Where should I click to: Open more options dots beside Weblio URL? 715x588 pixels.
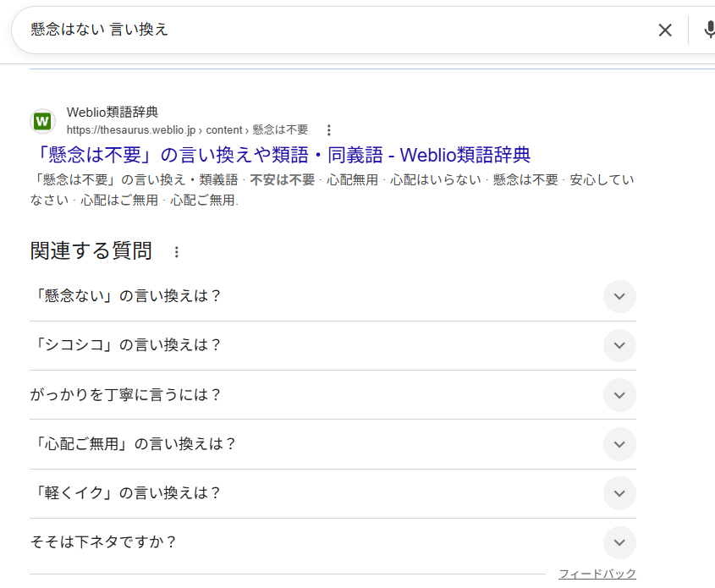coord(329,130)
